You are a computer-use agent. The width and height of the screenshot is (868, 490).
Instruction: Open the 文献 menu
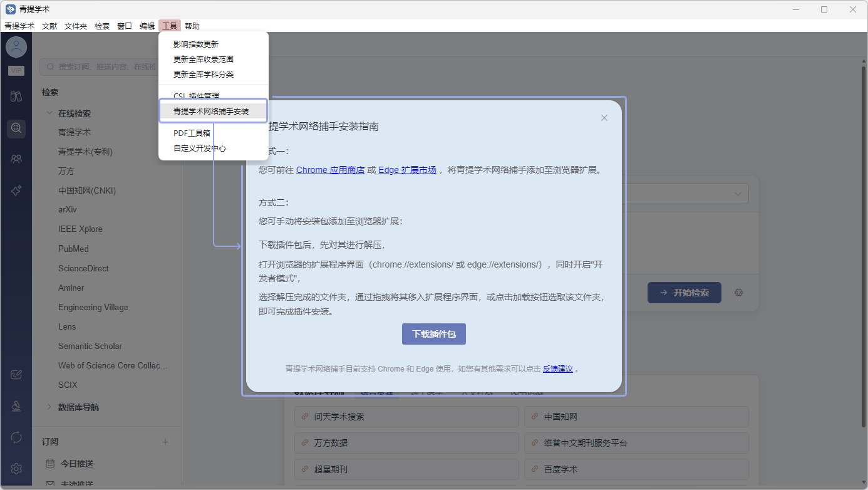pos(49,26)
